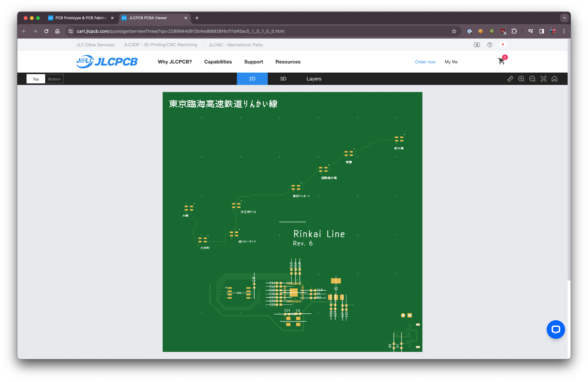Click the Rinkai Line silkscreen text

coord(319,234)
